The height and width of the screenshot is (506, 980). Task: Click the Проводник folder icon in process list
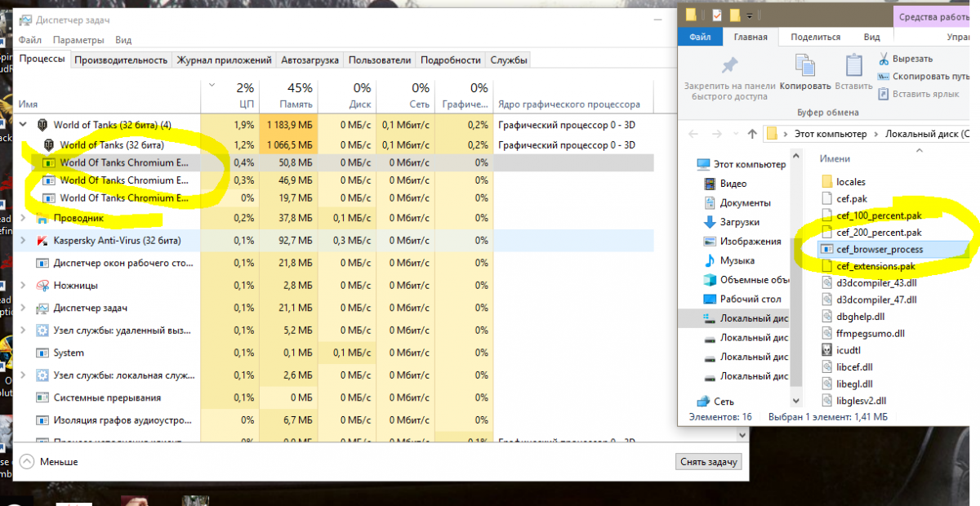[42, 218]
